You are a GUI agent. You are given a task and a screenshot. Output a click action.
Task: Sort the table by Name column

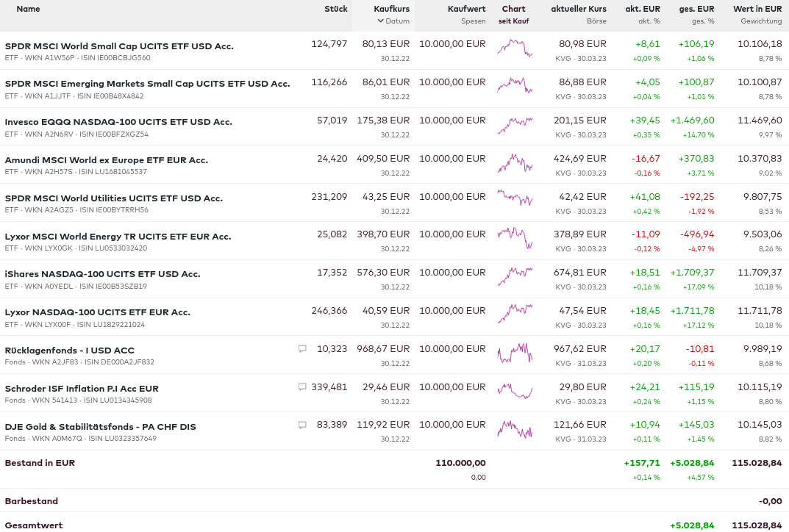pyautogui.click(x=28, y=9)
